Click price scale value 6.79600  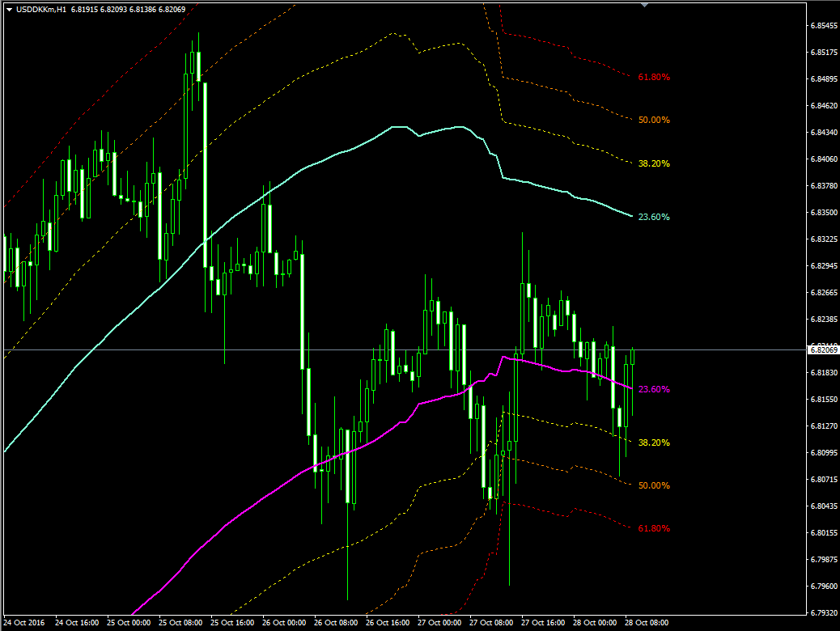pos(824,586)
